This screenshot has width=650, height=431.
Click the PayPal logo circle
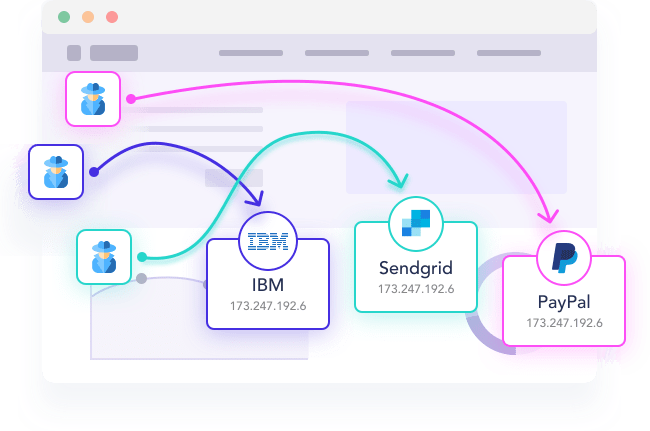(564, 258)
